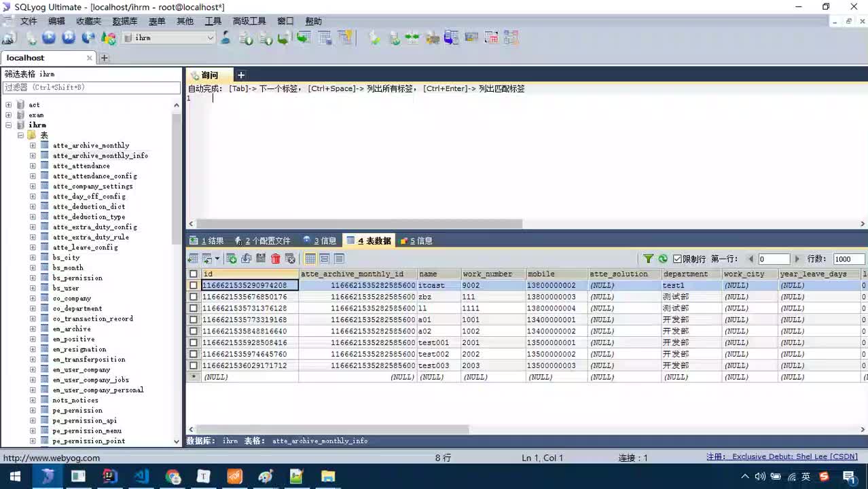This screenshot has height=489, width=868.
Task: Click the cancel changes icon
Action: 291,259
